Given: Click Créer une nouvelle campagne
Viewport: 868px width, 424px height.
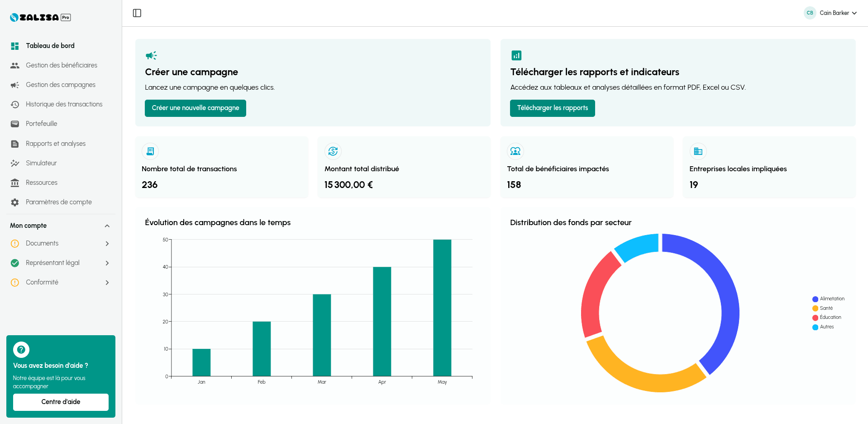Looking at the screenshot, I should click(x=195, y=108).
